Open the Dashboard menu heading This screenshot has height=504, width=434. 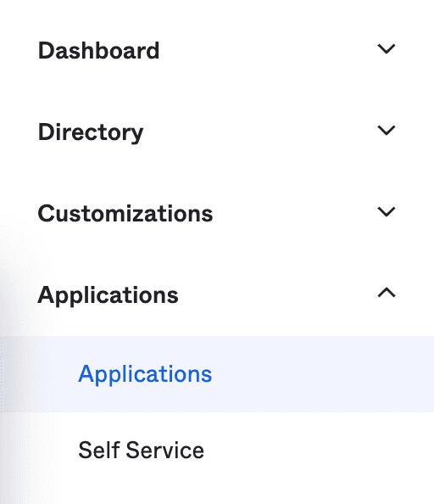(x=98, y=51)
